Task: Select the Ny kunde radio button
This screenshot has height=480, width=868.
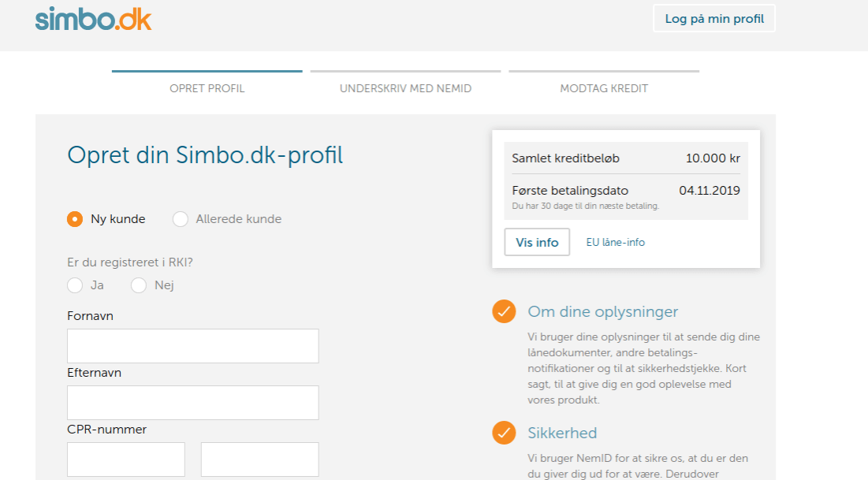Action: click(x=75, y=219)
